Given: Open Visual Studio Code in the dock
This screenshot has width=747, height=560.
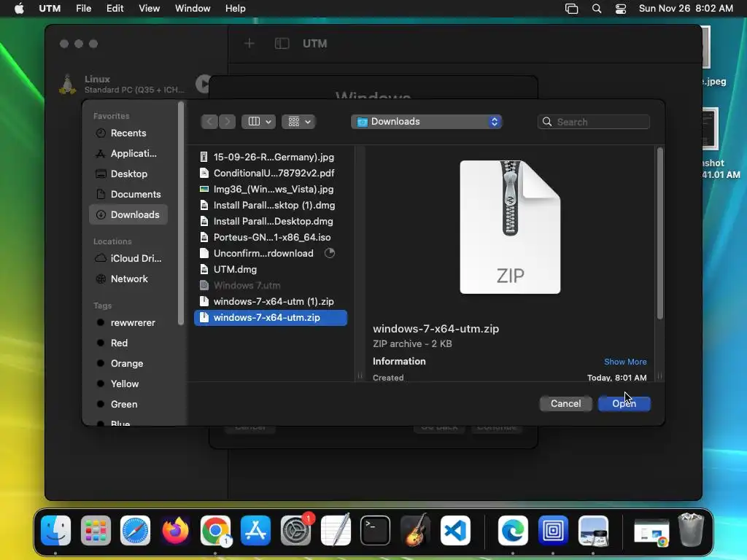Looking at the screenshot, I should (x=455, y=530).
